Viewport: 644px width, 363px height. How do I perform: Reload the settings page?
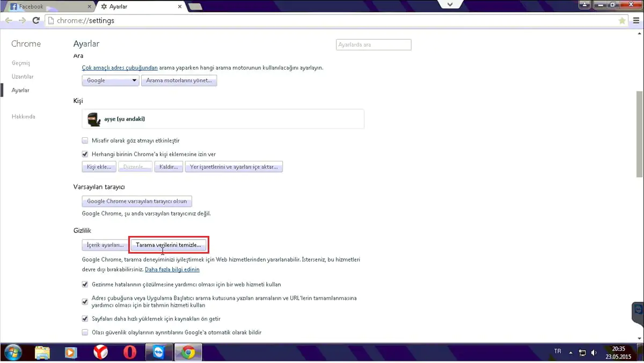36,20
